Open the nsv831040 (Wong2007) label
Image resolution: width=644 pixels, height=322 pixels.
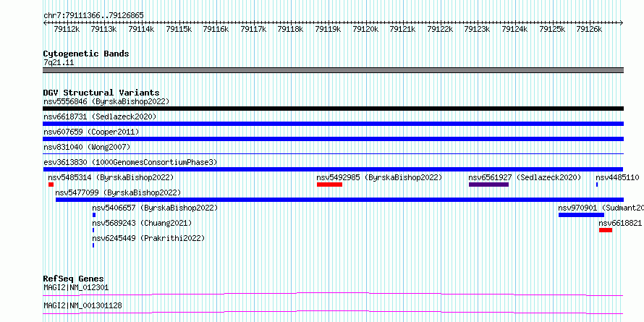(87, 147)
